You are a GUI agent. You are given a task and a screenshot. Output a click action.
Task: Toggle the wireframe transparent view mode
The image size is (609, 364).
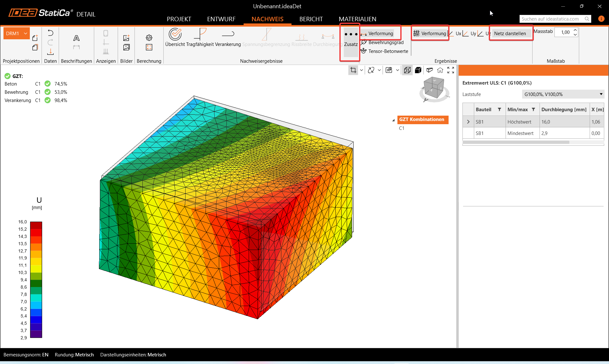[407, 70]
